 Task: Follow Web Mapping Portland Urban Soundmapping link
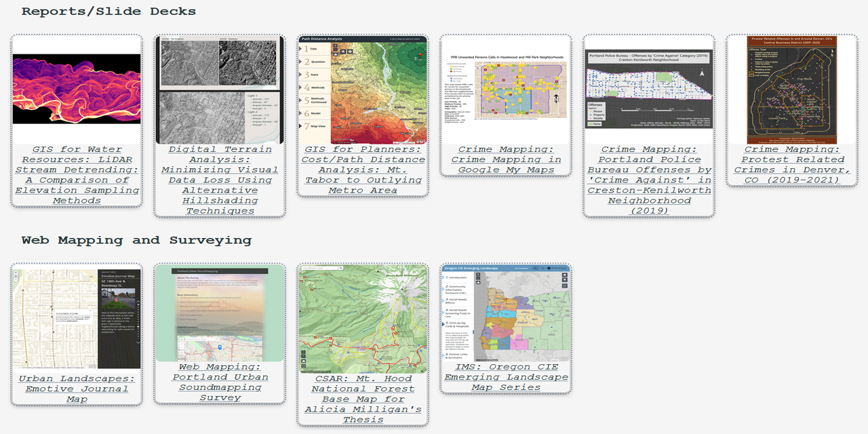(x=220, y=382)
